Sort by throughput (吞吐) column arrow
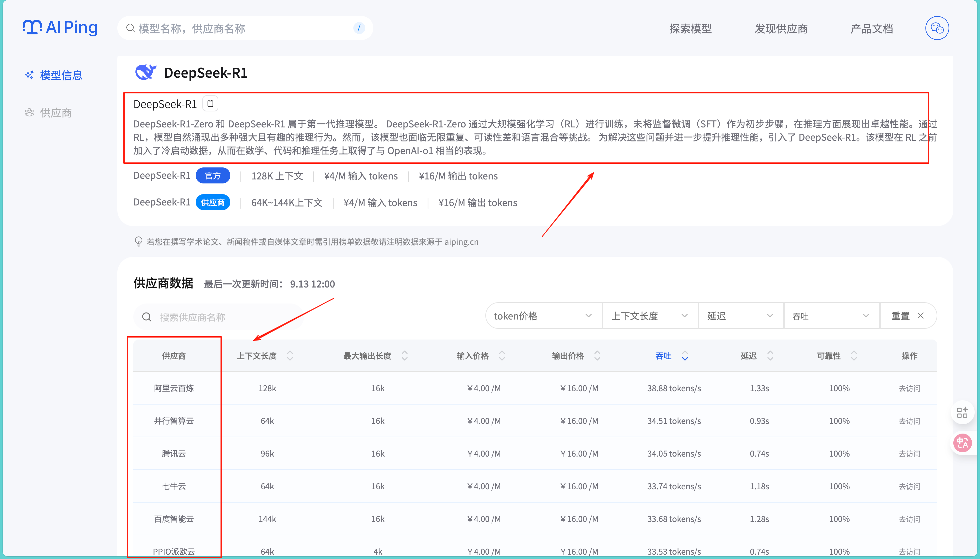Viewport: 980px width, 559px height. coord(685,356)
